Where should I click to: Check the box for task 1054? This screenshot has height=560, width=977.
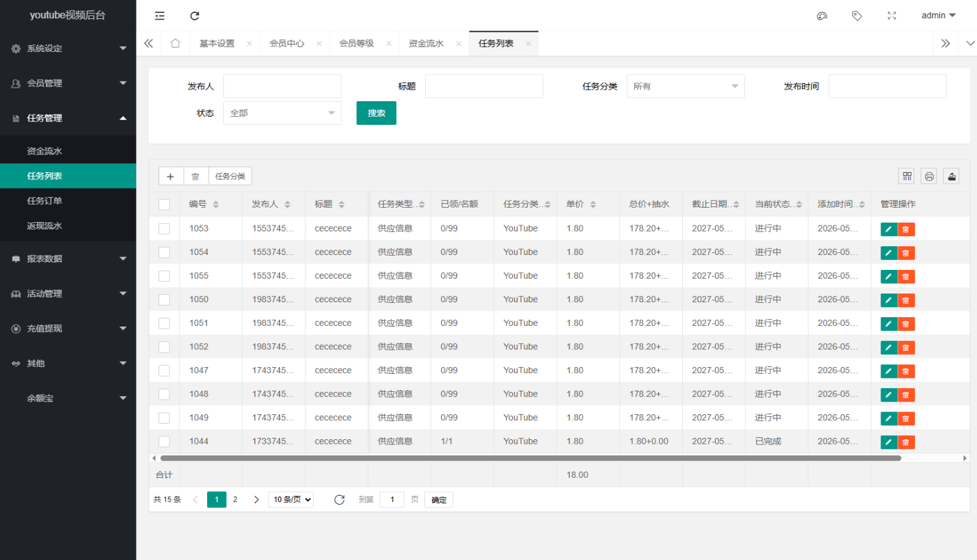pos(164,252)
